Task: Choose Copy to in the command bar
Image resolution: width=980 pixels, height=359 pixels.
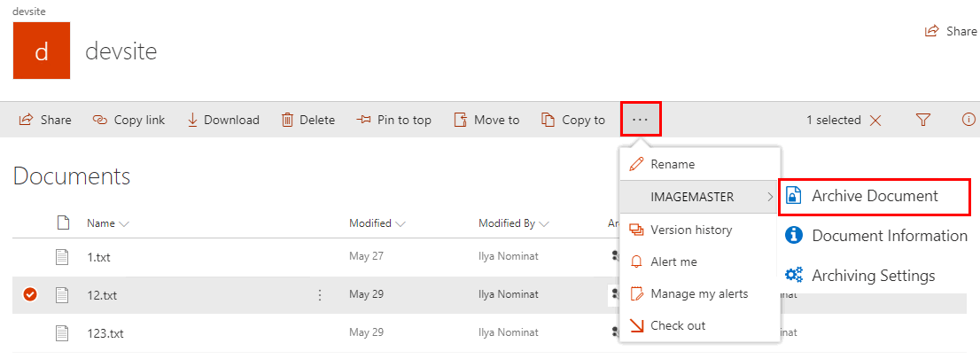Action: click(x=573, y=120)
